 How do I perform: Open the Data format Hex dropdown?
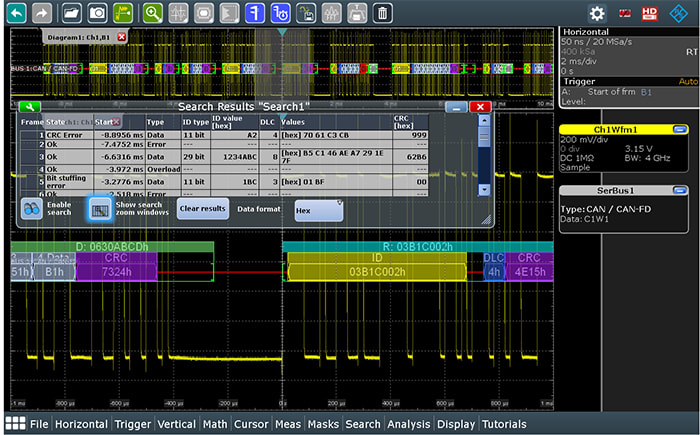point(318,209)
